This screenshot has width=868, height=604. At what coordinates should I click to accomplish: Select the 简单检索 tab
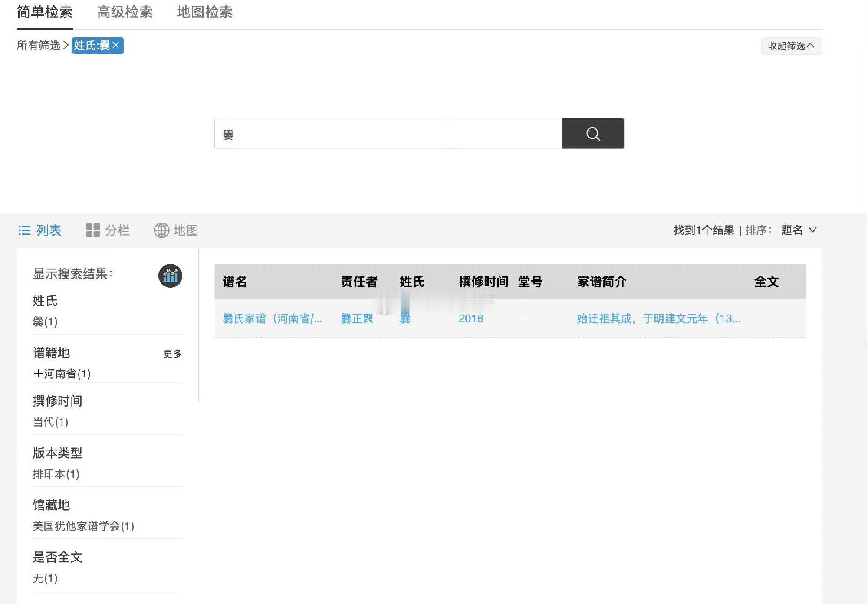click(x=45, y=12)
